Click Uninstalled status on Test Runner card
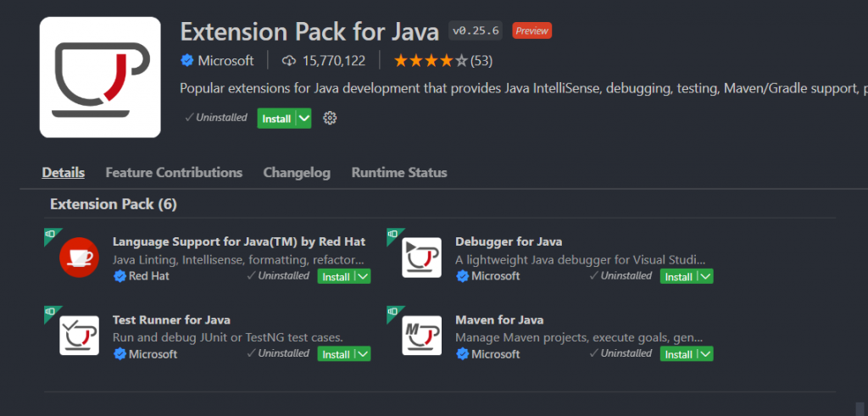868x416 pixels. 278,353
